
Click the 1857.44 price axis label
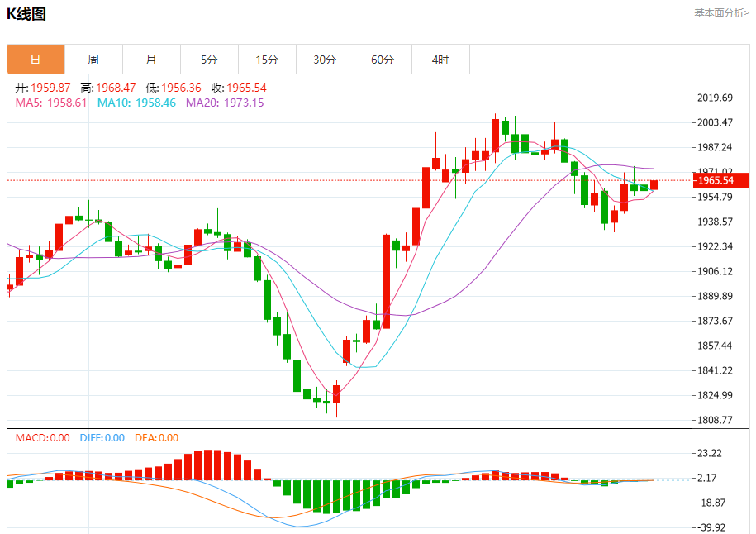click(x=715, y=346)
